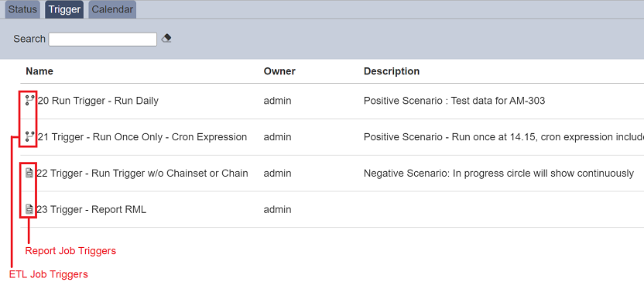
Task: Open 20 Run Trigger - Run Daily
Action: click(x=98, y=101)
